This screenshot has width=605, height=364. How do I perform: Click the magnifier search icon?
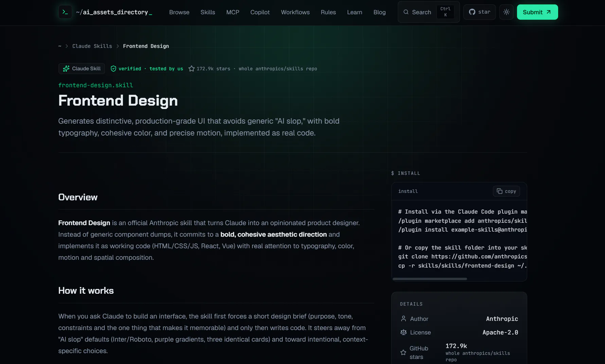406,12
